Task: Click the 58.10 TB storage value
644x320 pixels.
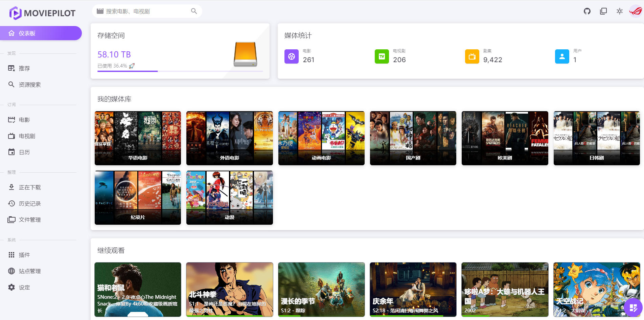Action: click(114, 54)
